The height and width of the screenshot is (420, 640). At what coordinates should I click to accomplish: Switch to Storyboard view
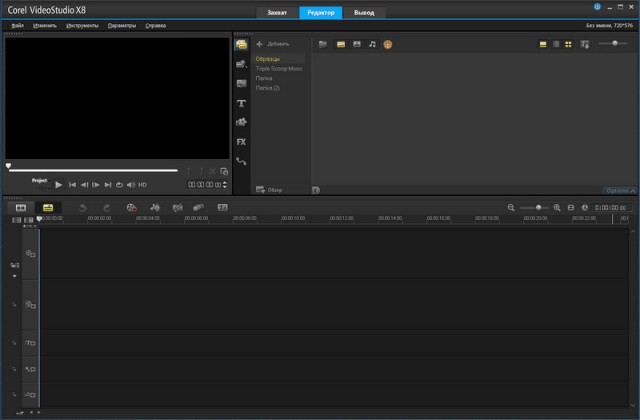tap(20, 208)
